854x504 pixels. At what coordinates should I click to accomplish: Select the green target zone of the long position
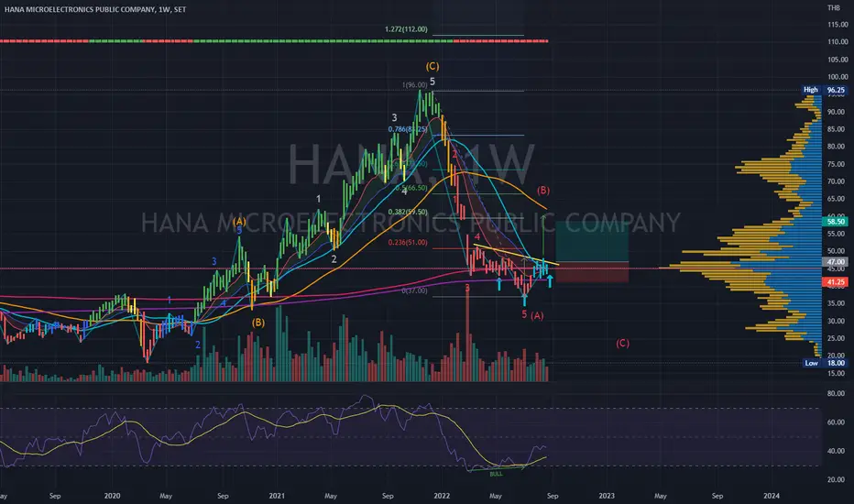(x=592, y=241)
